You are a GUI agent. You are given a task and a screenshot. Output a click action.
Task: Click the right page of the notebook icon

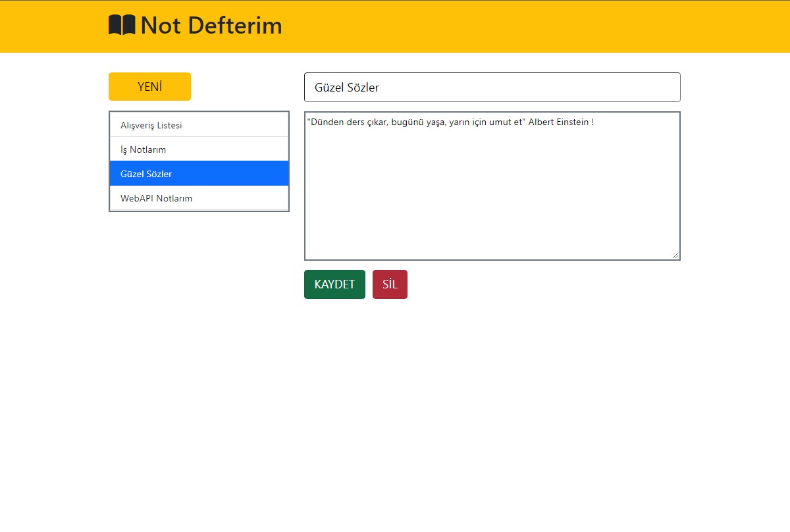128,24
